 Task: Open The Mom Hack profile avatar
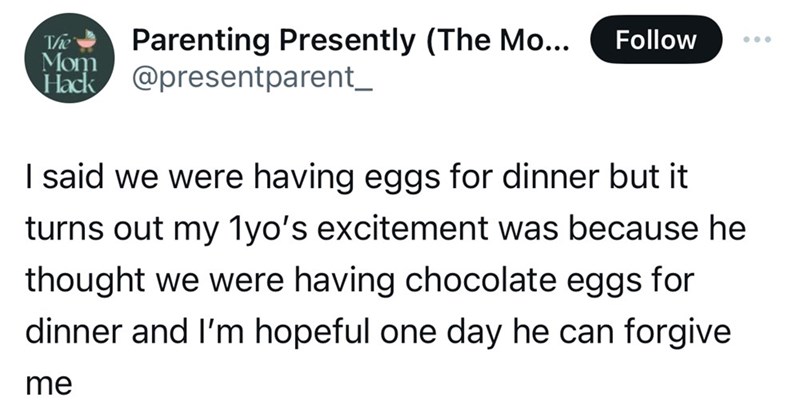[69, 58]
